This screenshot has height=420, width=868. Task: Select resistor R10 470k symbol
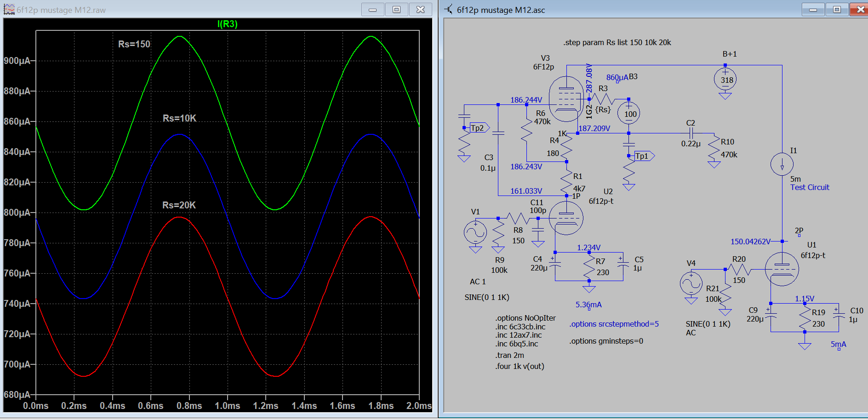[714, 147]
